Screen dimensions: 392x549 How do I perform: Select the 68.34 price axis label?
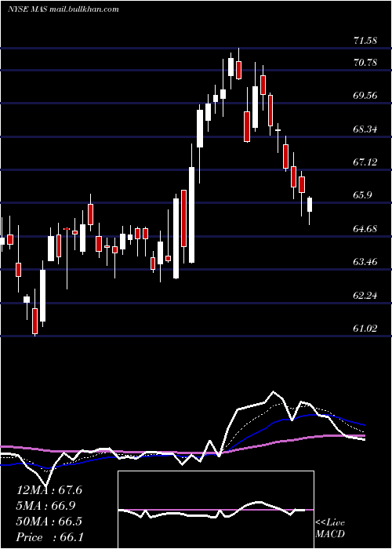tap(365, 129)
